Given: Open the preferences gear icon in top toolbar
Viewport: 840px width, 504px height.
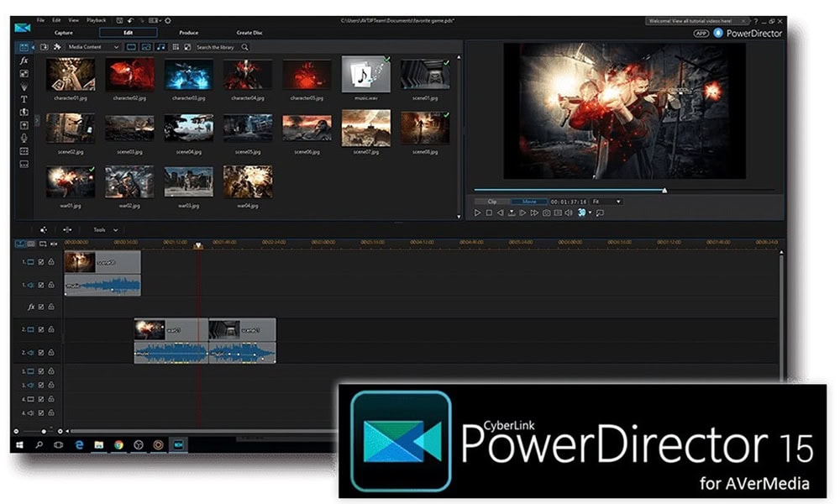Looking at the screenshot, I should tap(168, 20).
